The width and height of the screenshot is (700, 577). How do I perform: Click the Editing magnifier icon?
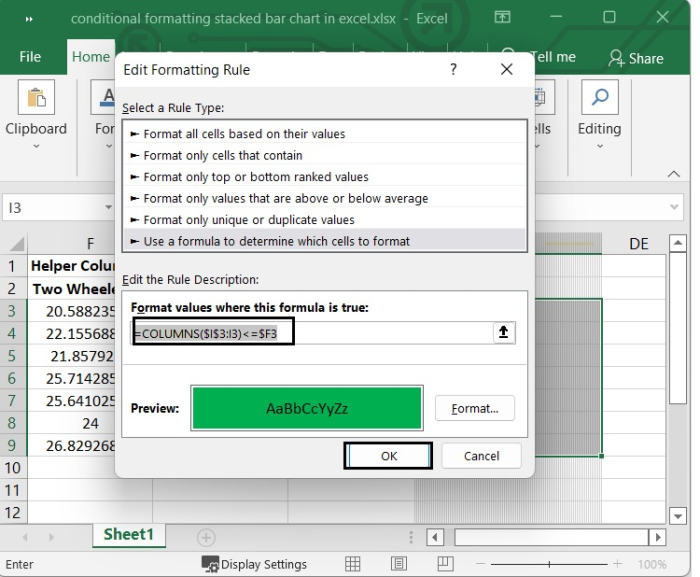[x=600, y=97]
